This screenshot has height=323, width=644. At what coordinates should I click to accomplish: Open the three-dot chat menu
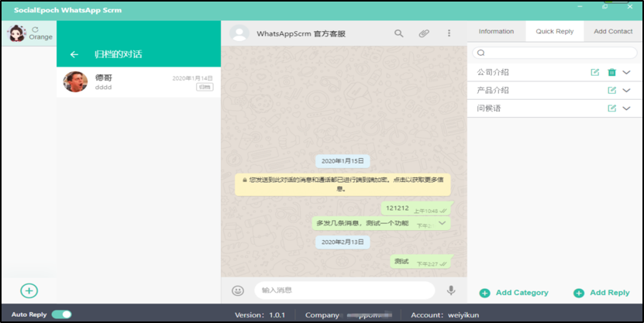click(x=449, y=33)
